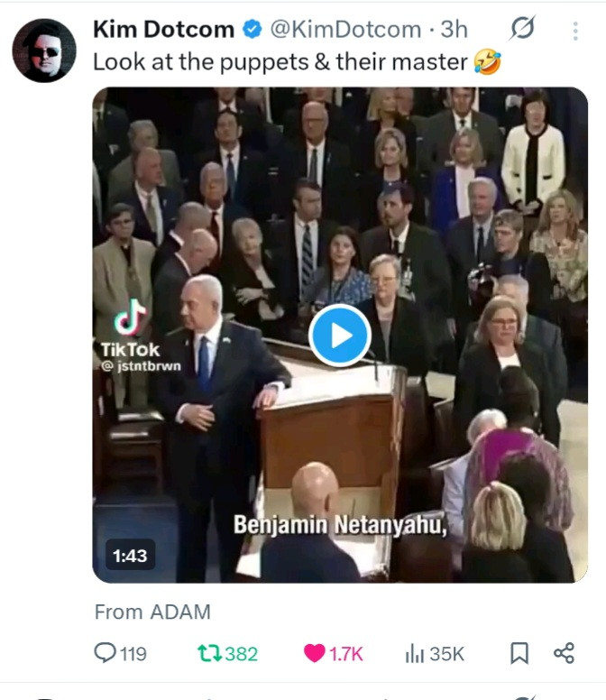606x700 pixels.
Task: Click the 1:43 video duration badge
Action: 131,556
